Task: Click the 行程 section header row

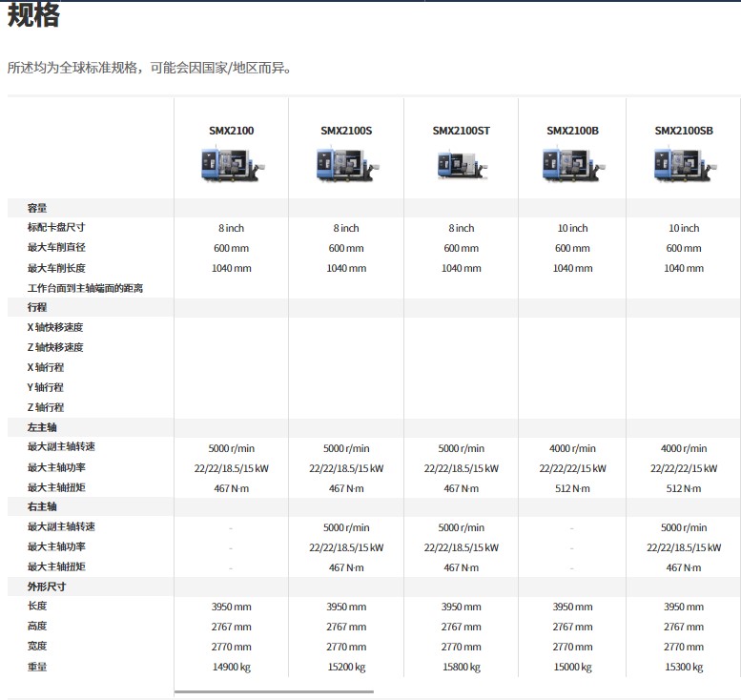Action: (374, 307)
